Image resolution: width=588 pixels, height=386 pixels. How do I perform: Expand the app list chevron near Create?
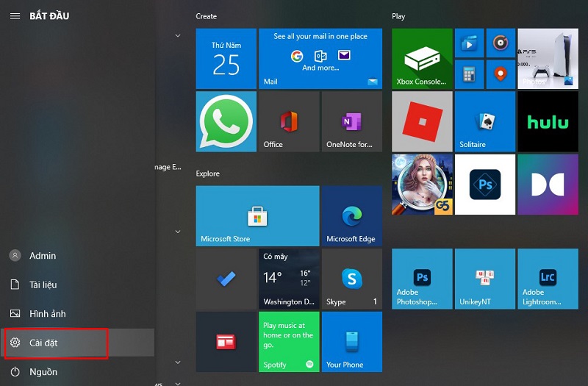178,35
